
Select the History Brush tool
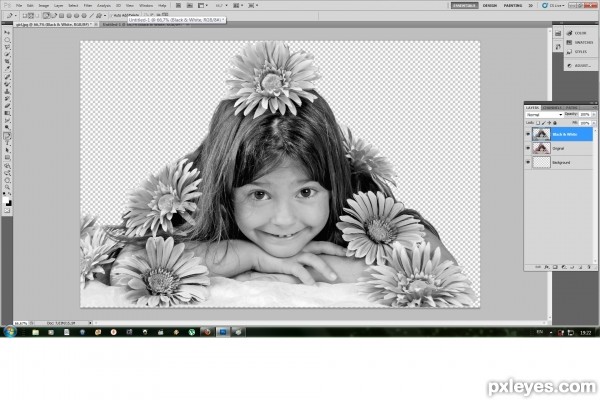[x=7, y=97]
